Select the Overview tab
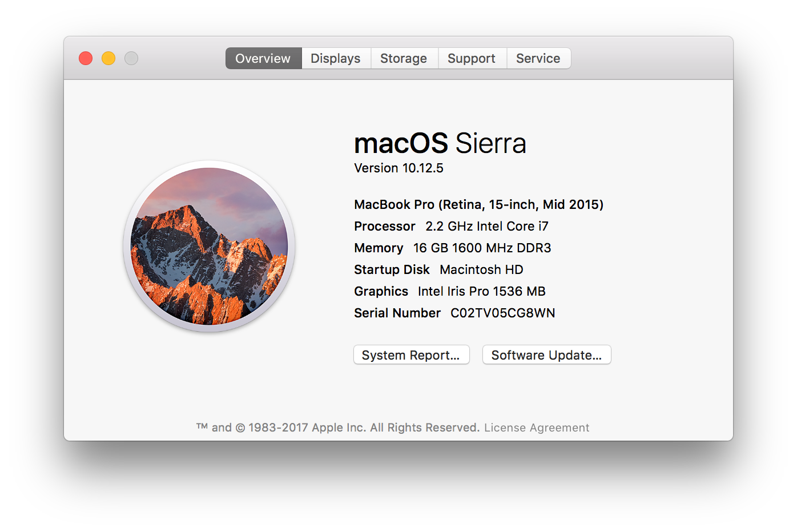Screen dimensions: 797x532 (x=263, y=58)
